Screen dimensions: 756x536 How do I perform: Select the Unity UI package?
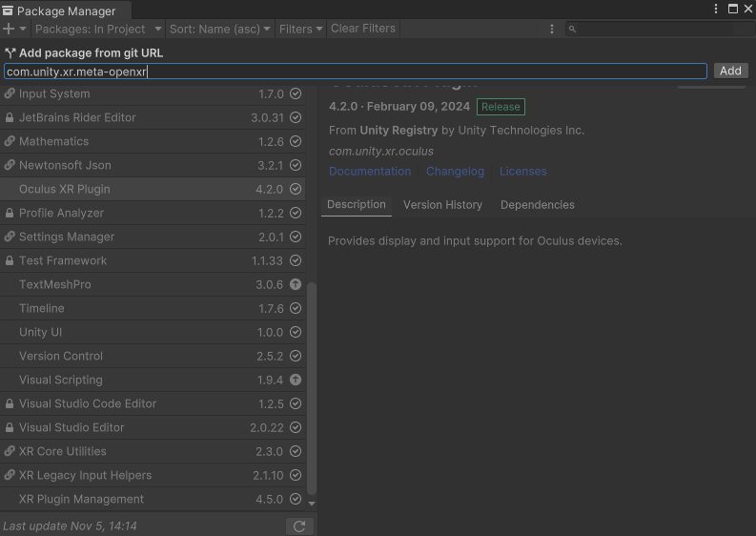[153, 332]
